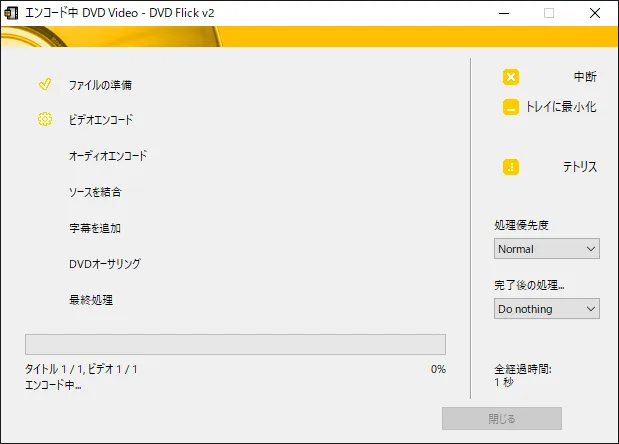Click the タイトル 1 / 1, ビデオ 1 / 1 status text
619x444 pixels.
81,369
